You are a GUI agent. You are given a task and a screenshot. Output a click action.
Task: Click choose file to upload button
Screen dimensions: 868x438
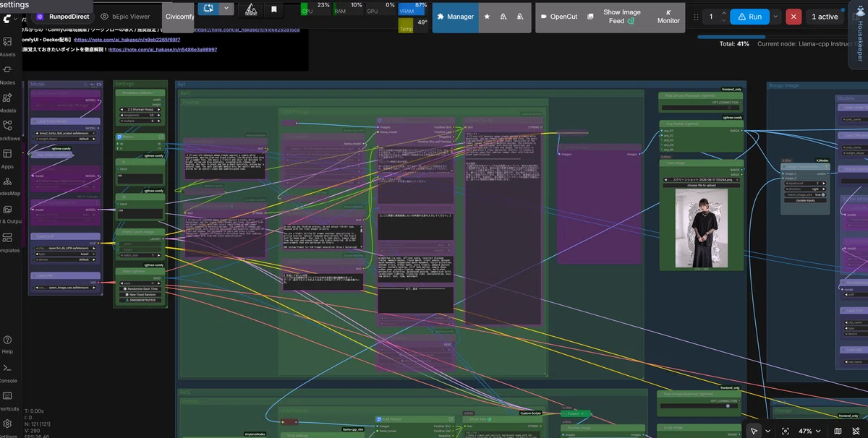701,185
